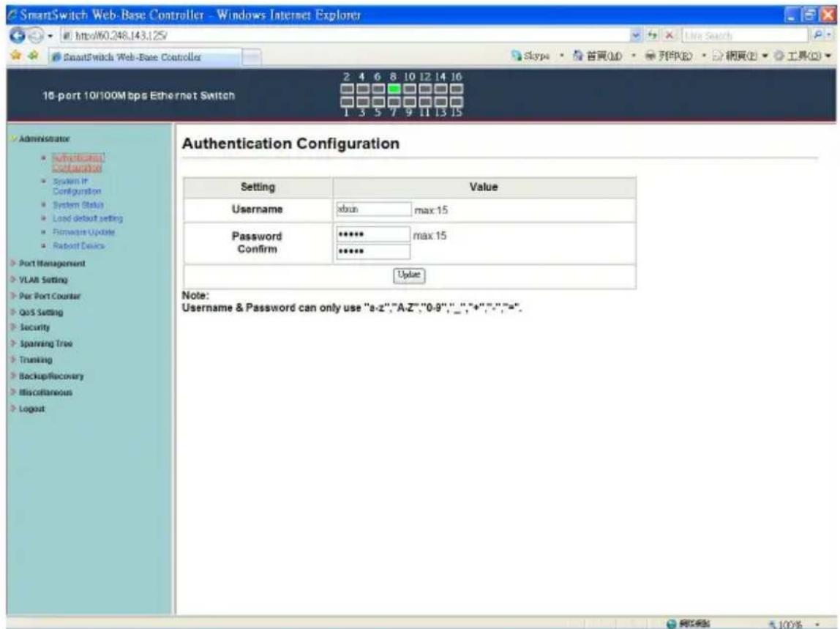This screenshot has width=840, height=629.
Task: Click port 7 indicator on switch panel
Action: click(394, 101)
